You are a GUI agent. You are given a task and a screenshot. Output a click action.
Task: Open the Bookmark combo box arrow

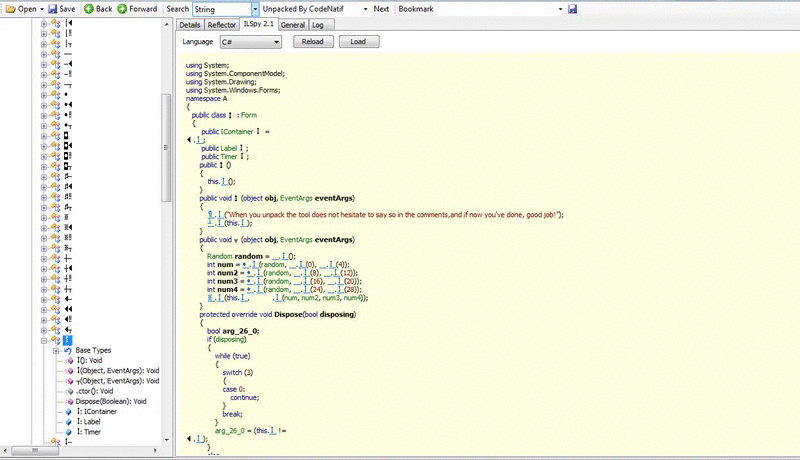560,9
